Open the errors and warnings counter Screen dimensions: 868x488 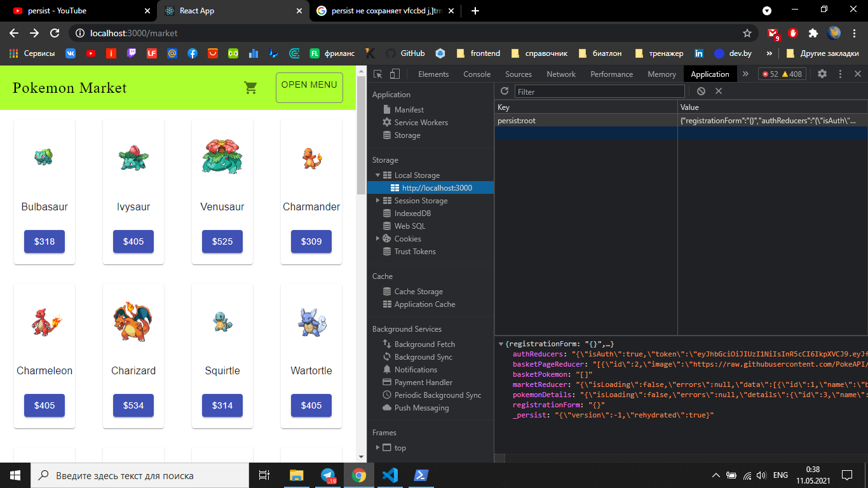(x=782, y=74)
